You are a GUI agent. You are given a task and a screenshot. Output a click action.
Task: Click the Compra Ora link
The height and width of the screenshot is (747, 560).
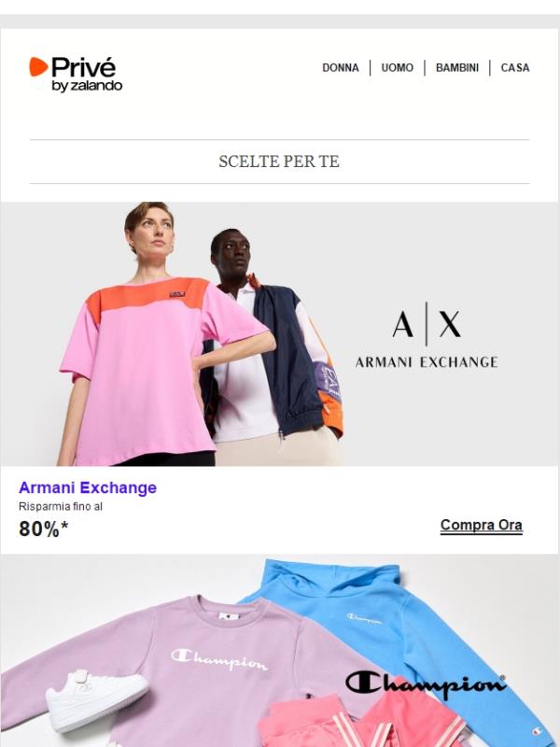point(482,525)
